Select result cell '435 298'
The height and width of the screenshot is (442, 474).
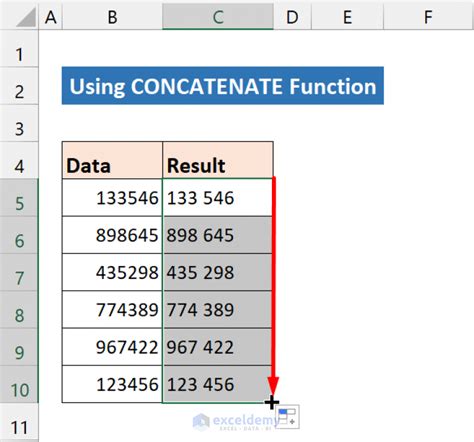coord(218,272)
